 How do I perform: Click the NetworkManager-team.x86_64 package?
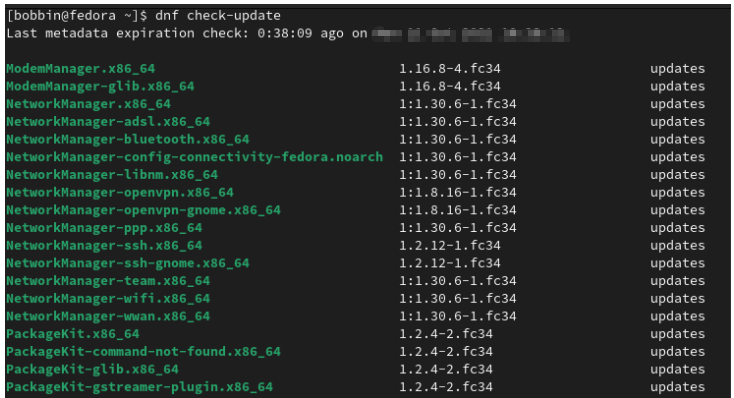[x=108, y=281]
